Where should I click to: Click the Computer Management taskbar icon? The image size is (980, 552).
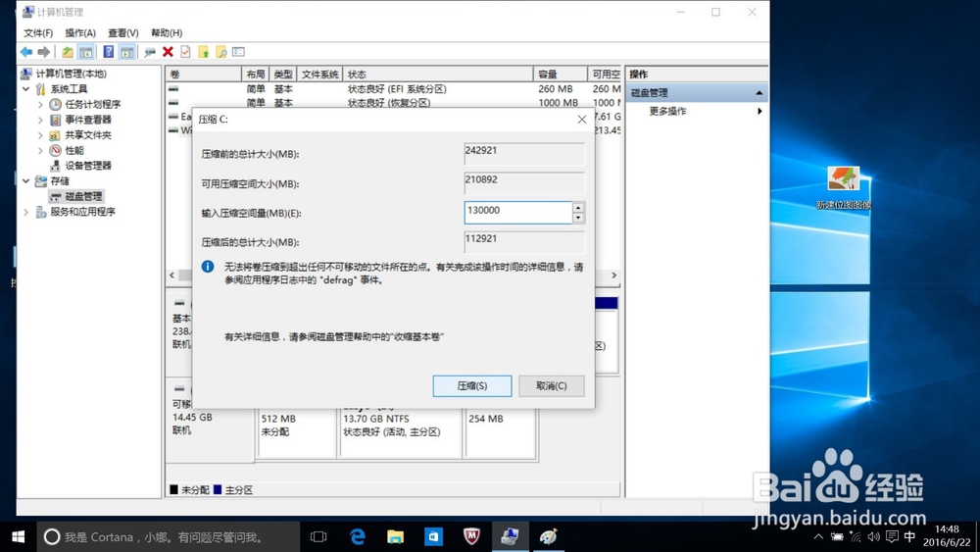510,537
